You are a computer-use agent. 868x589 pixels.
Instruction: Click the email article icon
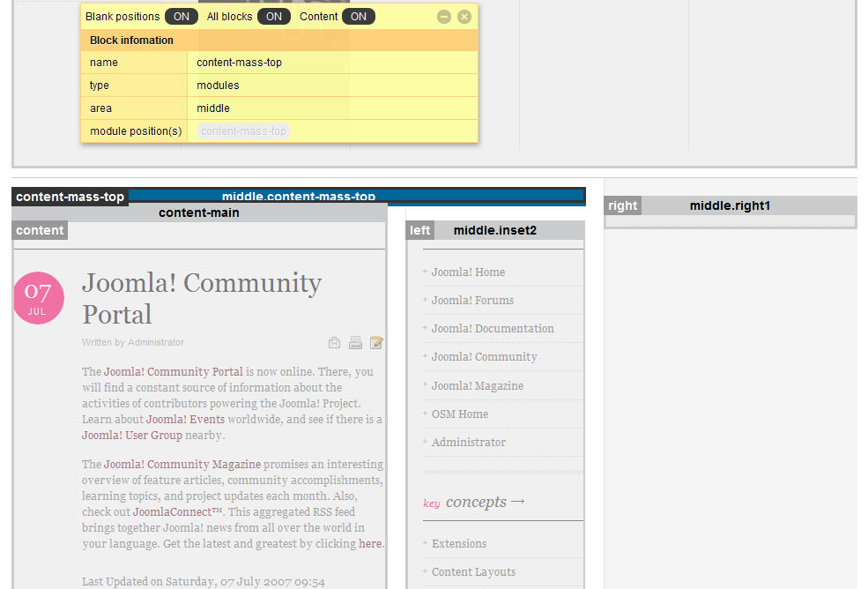click(x=334, y=342)
